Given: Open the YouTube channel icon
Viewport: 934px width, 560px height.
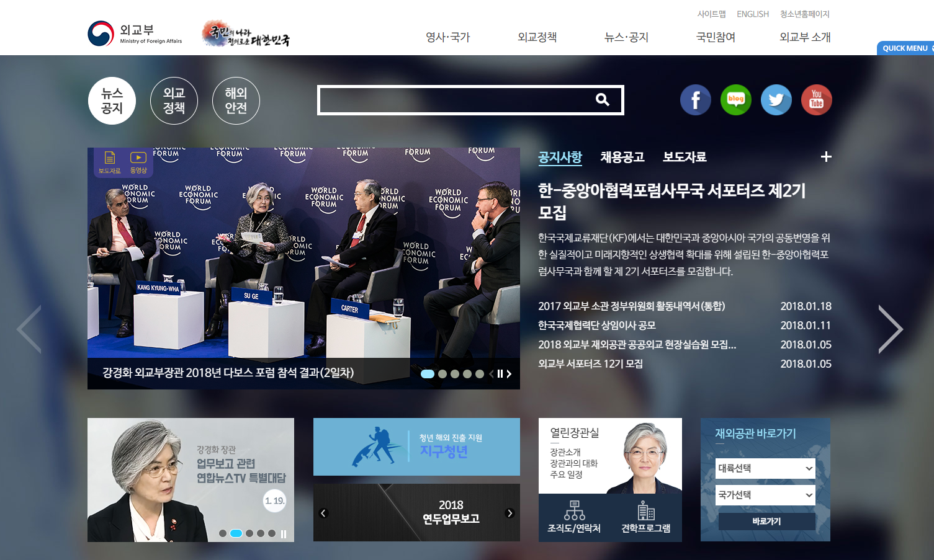Looking at the screenshot, I should (816, 100).
